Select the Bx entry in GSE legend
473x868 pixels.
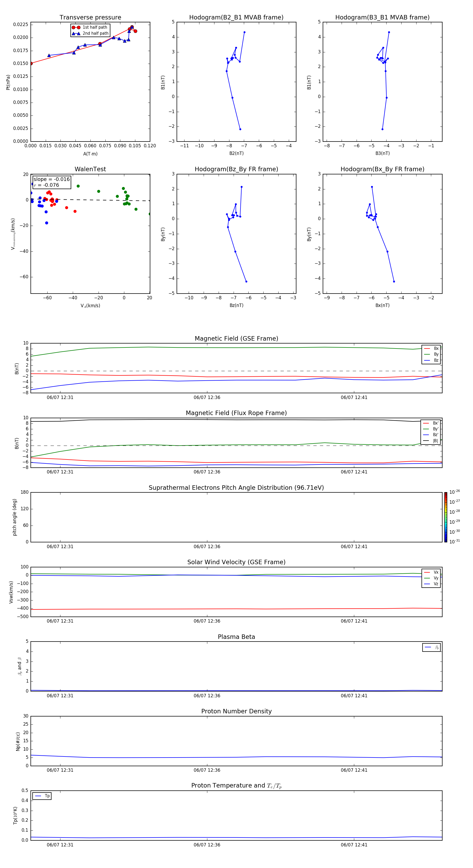pos(431,349)
